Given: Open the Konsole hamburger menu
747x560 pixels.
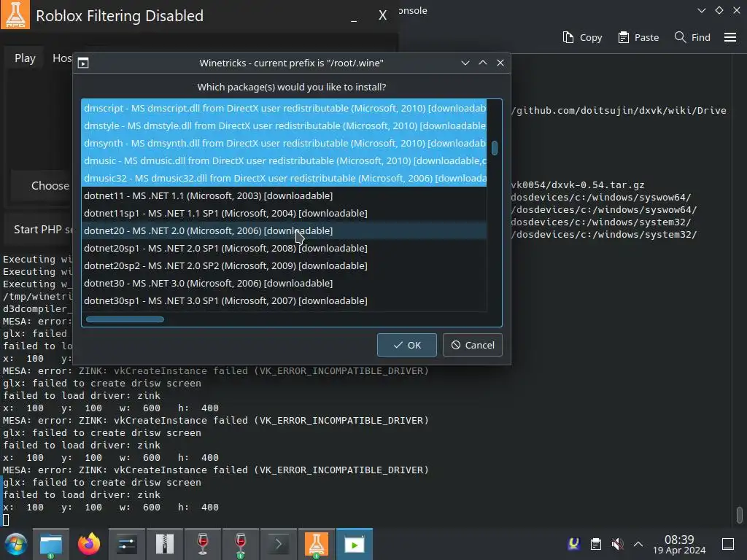Looking at the screenshot, I should (730, 37).
